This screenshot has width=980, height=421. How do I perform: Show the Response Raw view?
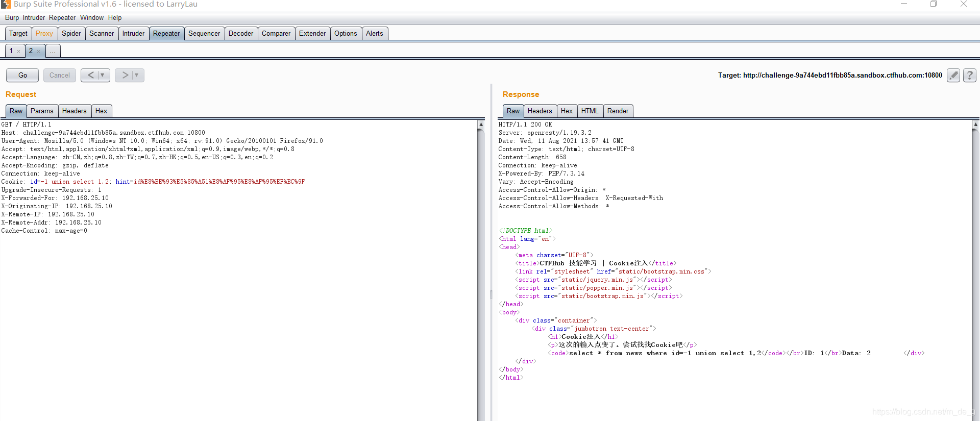point(513,111)
